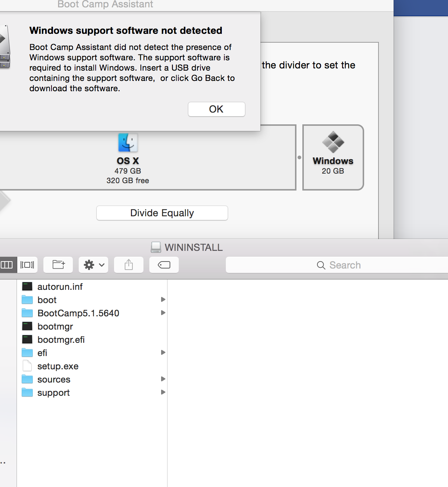Screen dimensions: 448x487
Task: Click the BootCamp5.1.5640 folder icon
Action: click(x=27, y=313)
